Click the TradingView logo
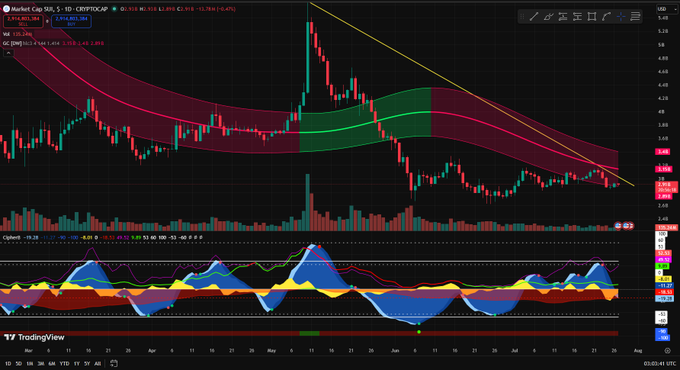Image resolution: width=680 pixels, height=370 pixels. coord(34,337)
